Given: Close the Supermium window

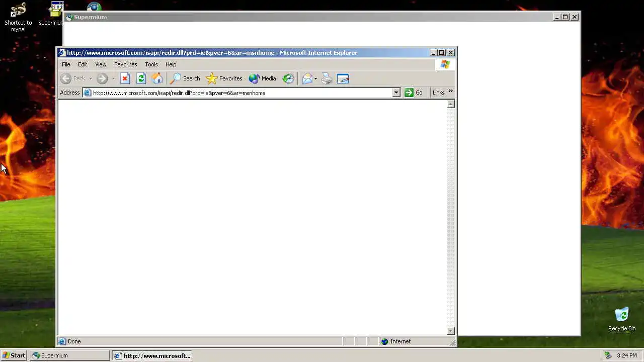Looking at the screenshot, I should pyautogui.click(x=575, y=17).
